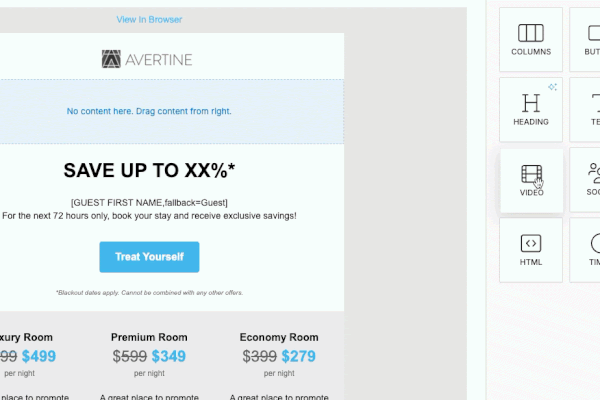
Task: Select the Columns content block
Action: click(x=531, y=39)
